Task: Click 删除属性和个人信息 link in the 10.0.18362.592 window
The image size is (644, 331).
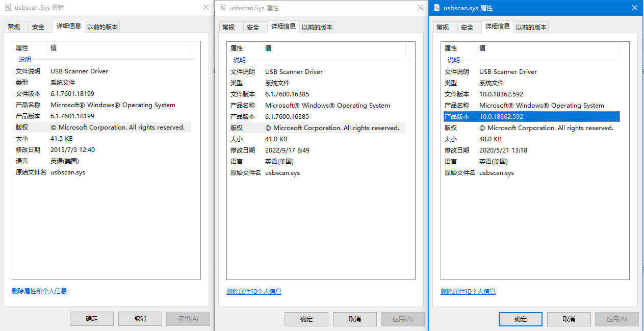Action: (468, 292)
